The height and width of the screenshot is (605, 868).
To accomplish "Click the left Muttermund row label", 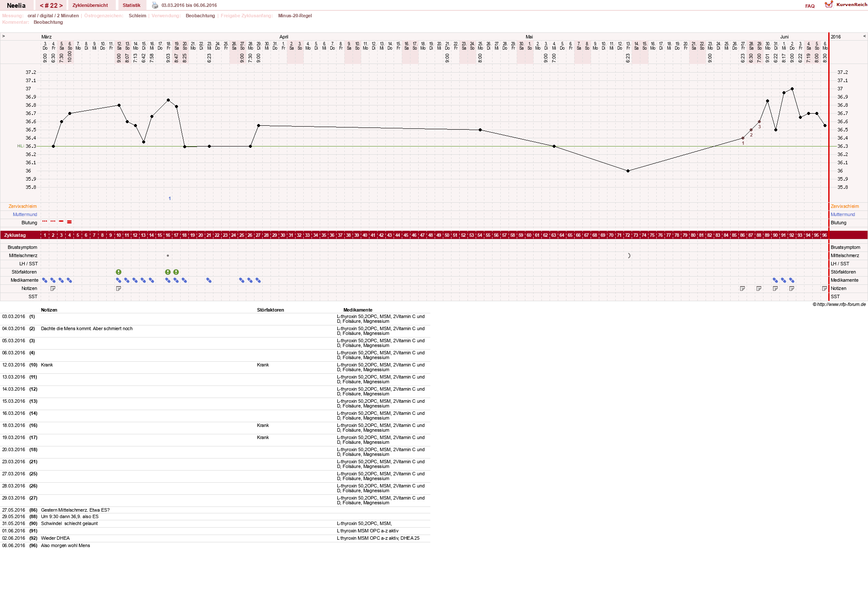I will pyautogui.click(x=25, y=214).
